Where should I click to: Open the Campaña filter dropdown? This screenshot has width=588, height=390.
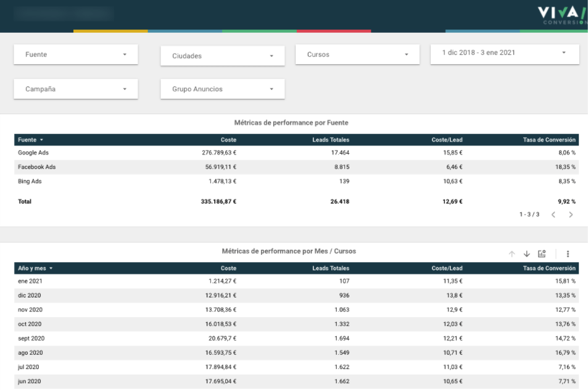(x=76, y=89)
